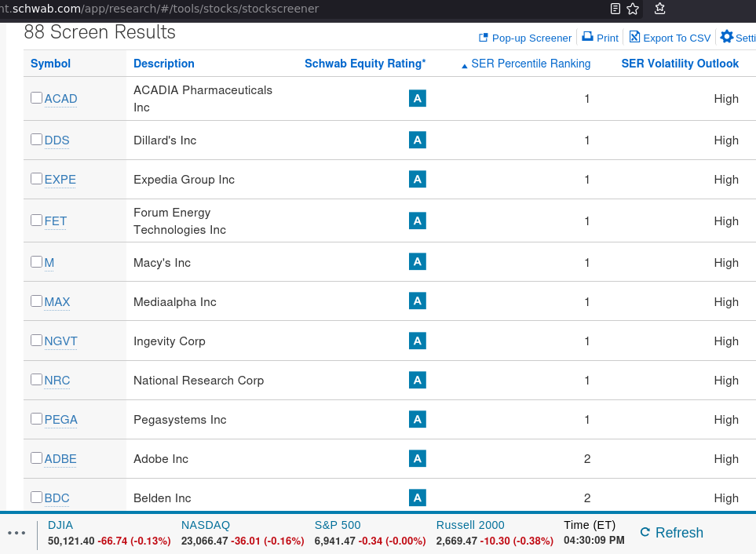
Task: Open the Russell 2000 index link
Action: pyautogui.click(x=470, y=525)
